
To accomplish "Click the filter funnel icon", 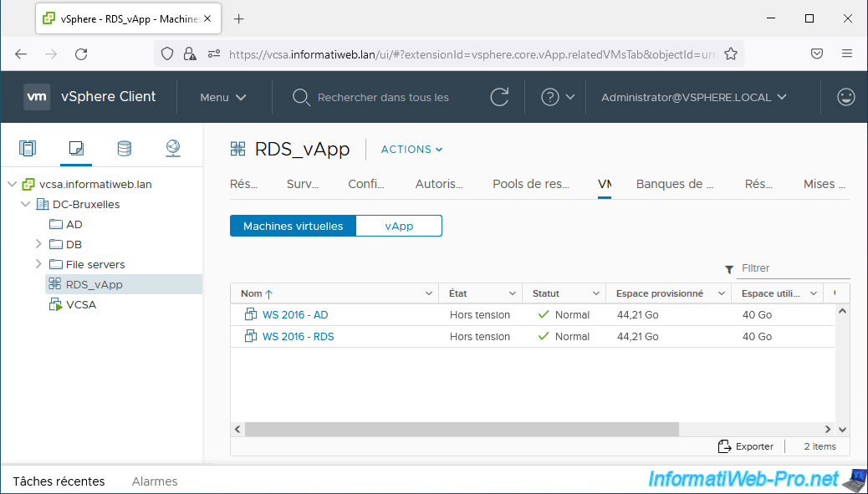I will pyautogui.click(x=729, y=269).
